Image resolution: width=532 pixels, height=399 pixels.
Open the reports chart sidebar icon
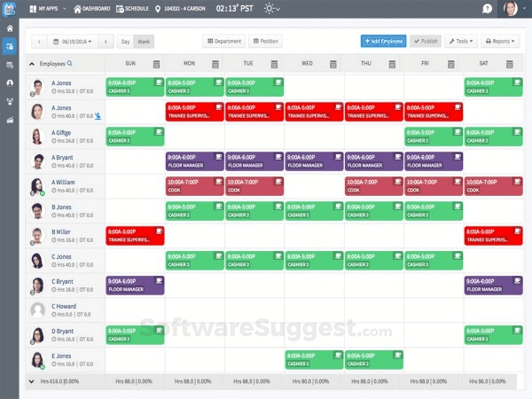click(10, 119)
